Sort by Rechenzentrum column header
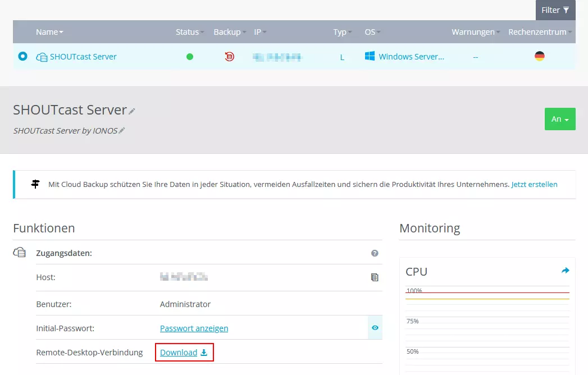The width and height of the screenshot is (588, 375). (x=540, y=32)
